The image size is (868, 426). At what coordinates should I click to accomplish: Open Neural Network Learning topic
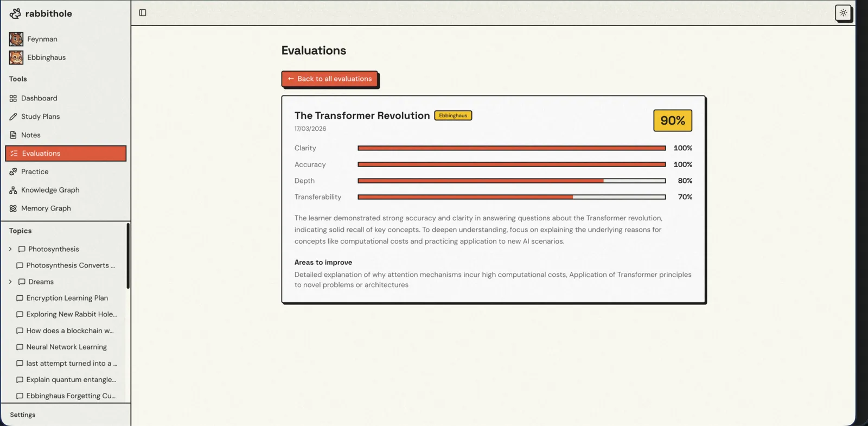[66, 347]
